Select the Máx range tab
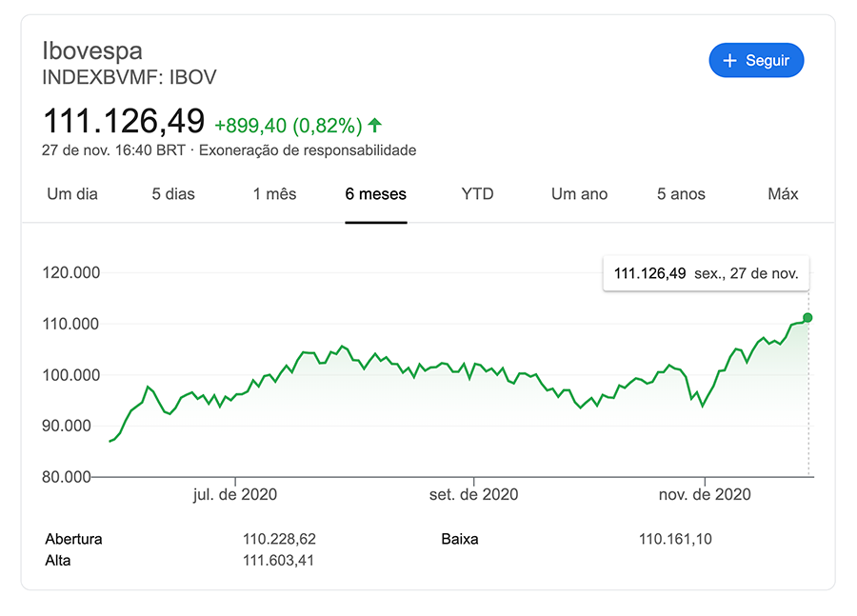 click(x=783, y=194)
